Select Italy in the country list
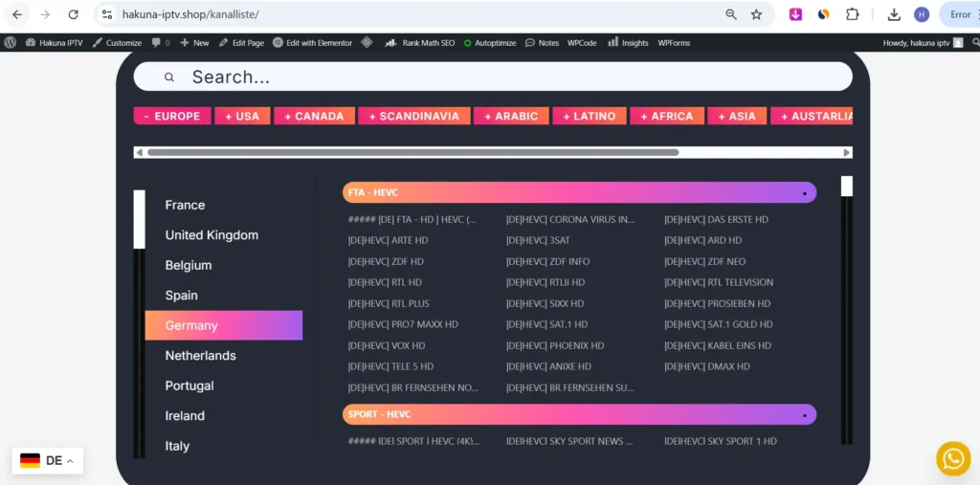The image size is (980, 485). pyautogui.click(x=177, y=446)
